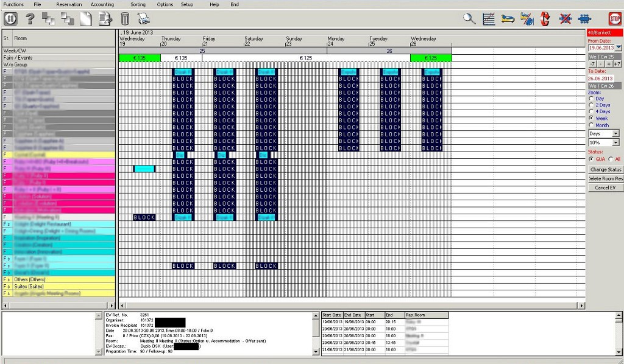
Task: Click the Room column header
Action: pyautogui.click(x=63, y=38)
